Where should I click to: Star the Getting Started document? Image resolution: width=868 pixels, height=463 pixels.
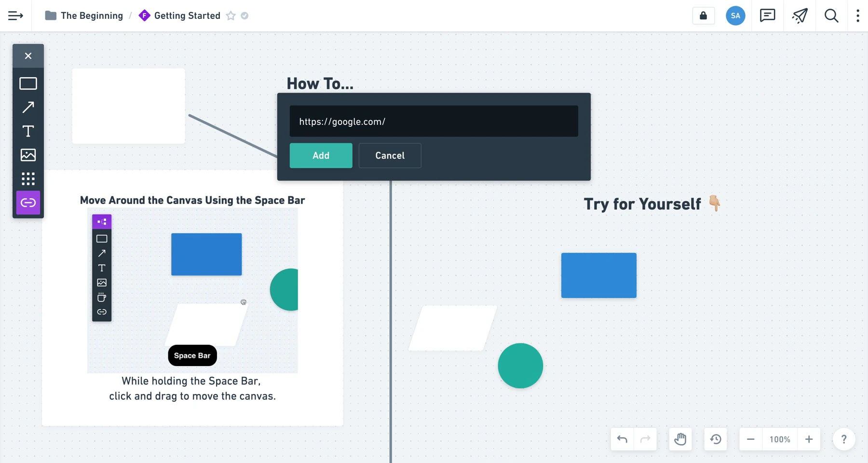pos(231,16)
